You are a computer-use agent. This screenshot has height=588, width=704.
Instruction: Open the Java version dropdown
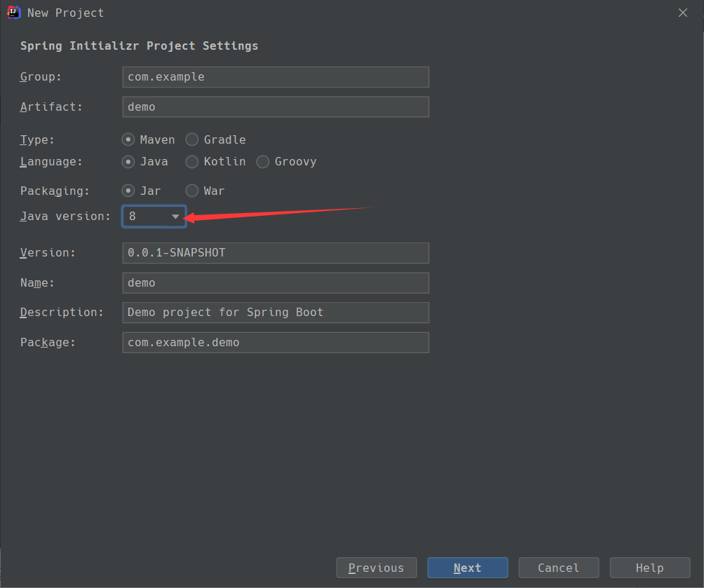154,217
